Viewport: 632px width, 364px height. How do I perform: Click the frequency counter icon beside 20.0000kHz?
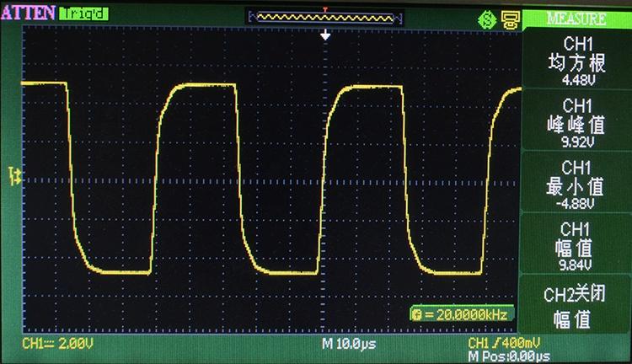point(415,314)
